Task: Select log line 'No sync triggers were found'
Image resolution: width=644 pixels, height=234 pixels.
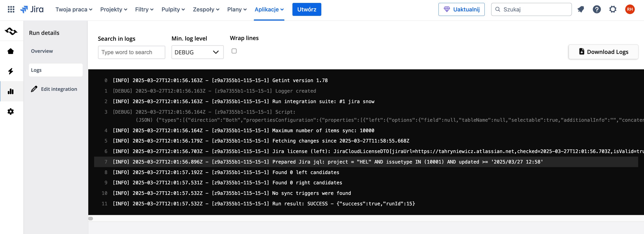Action: pyautogui.click(x=366, y=193)
